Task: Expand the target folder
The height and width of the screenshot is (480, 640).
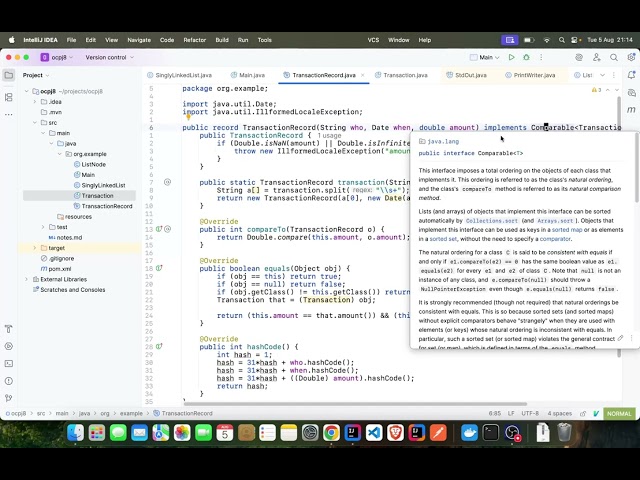Action: [35, 248]
